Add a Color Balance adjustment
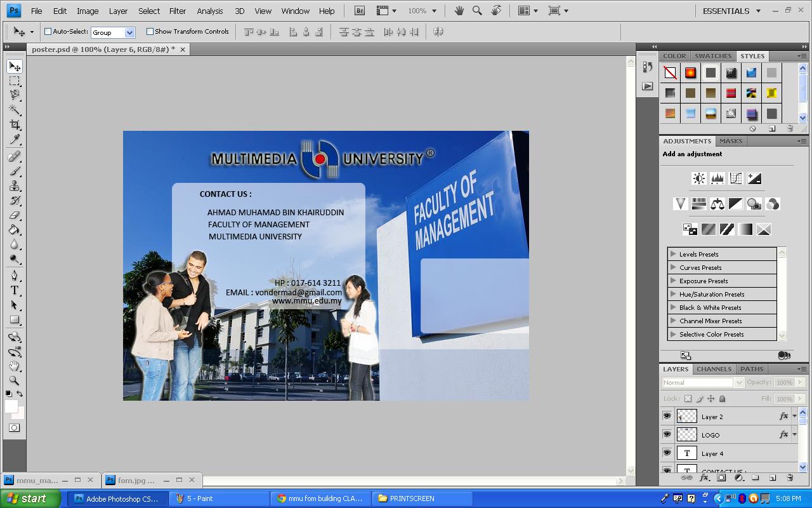This screenshot has width=812, height=508. [717, 204]
